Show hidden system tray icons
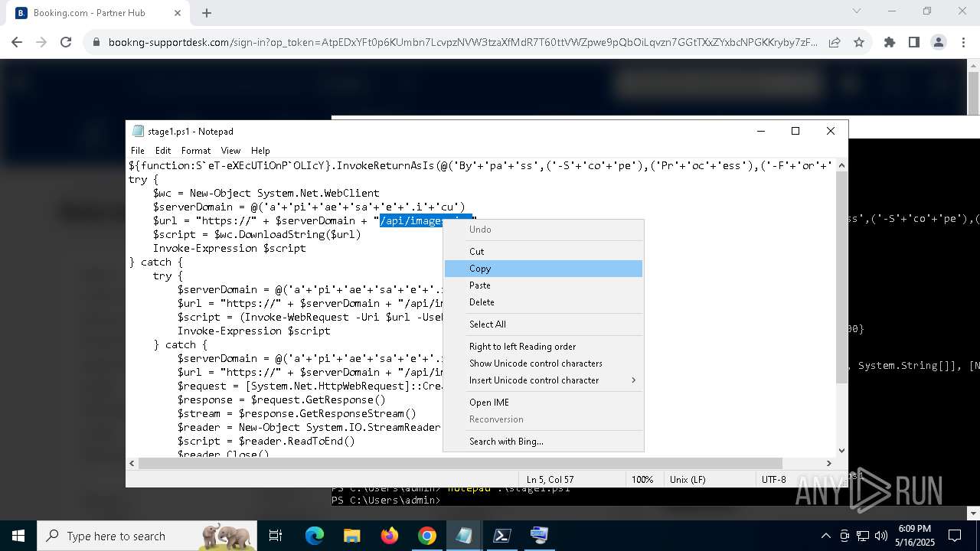Screen dimensions: 980x551 click(x=825, y=536)
